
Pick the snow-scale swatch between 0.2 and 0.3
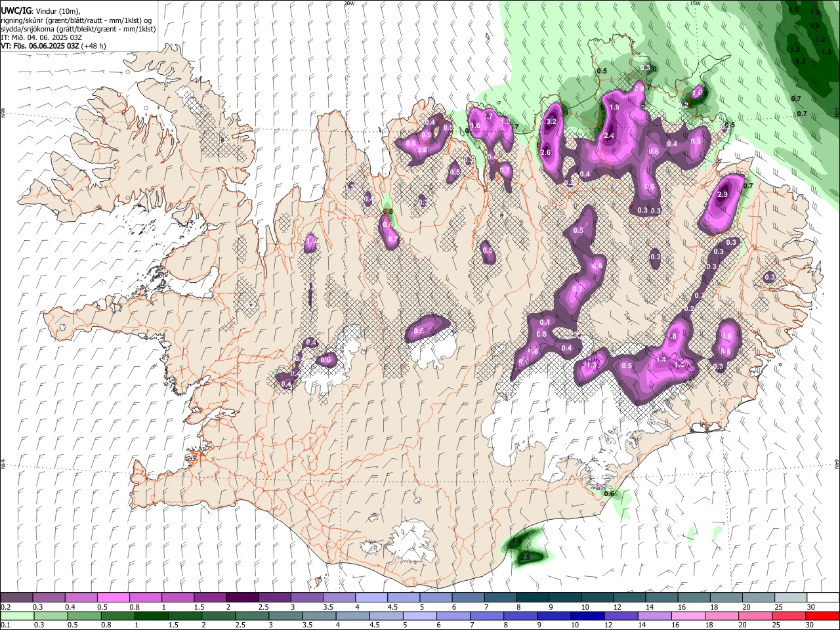coord(16,597)
